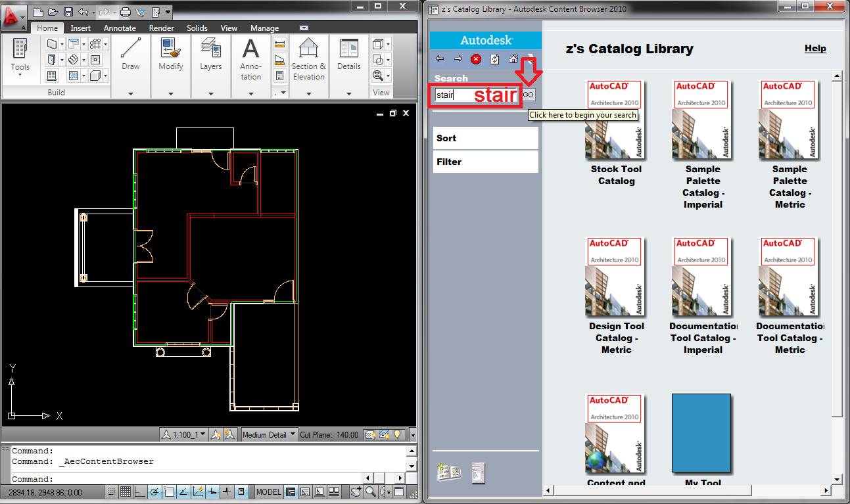This screenshot has height=504, width=850.
Task: Toggle Dynamic Input in the status bar
Action: point(212,492)
